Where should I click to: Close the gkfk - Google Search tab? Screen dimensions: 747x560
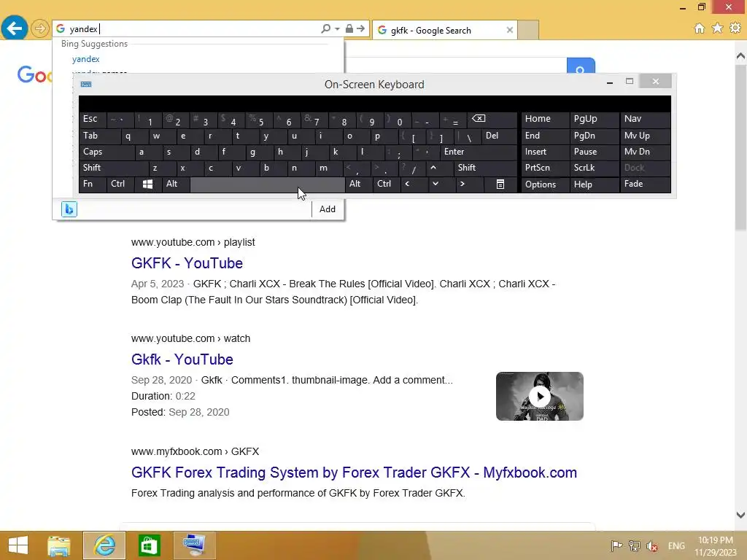510,30
